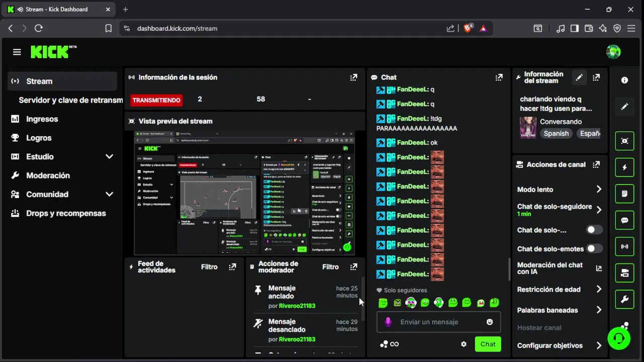Pop out the Acciones de moderador panel

coord(354,267)
